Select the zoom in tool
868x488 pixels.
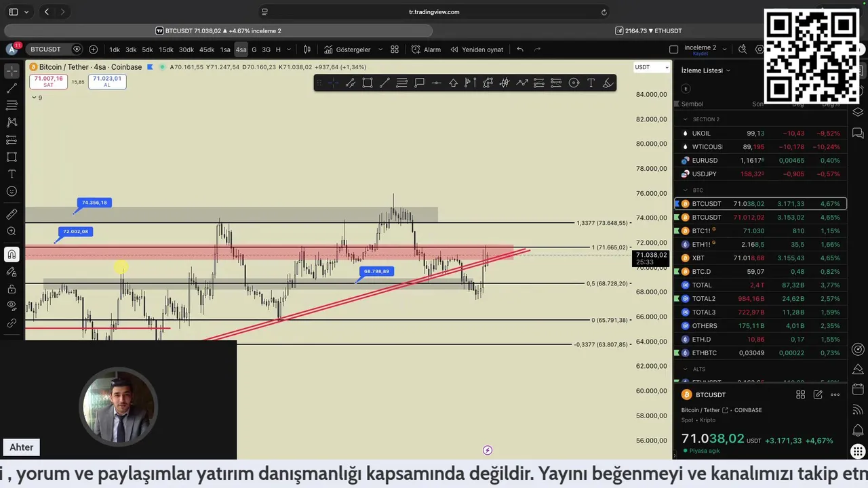pyautogui.click(x=12, y=232)
